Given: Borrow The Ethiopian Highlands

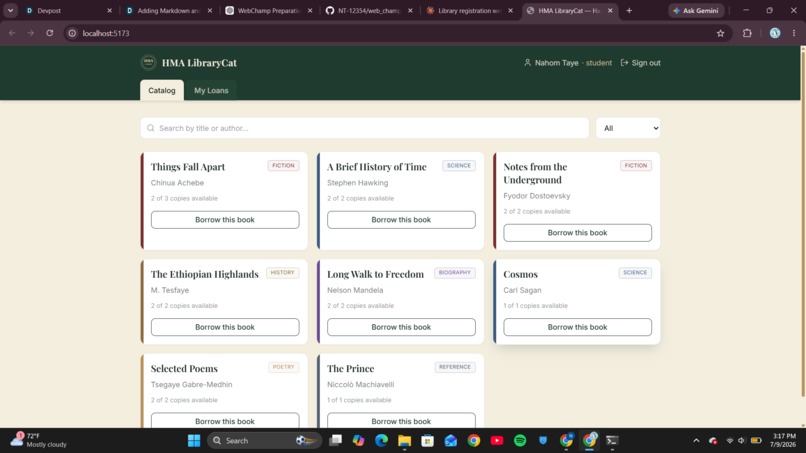Looking at the screenshot, I should pyautogui.click(x=225, y=327).
